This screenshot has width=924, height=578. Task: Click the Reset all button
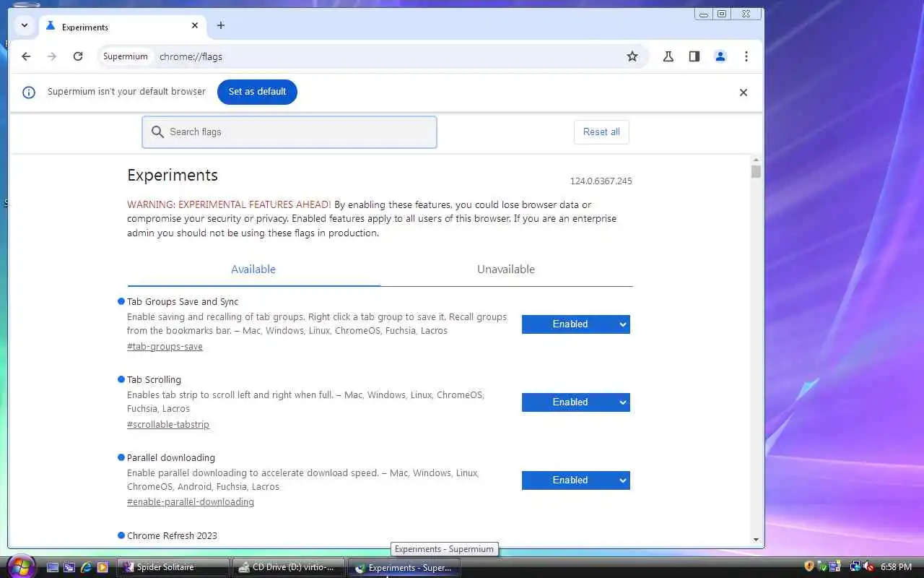[x=601, y=132]
